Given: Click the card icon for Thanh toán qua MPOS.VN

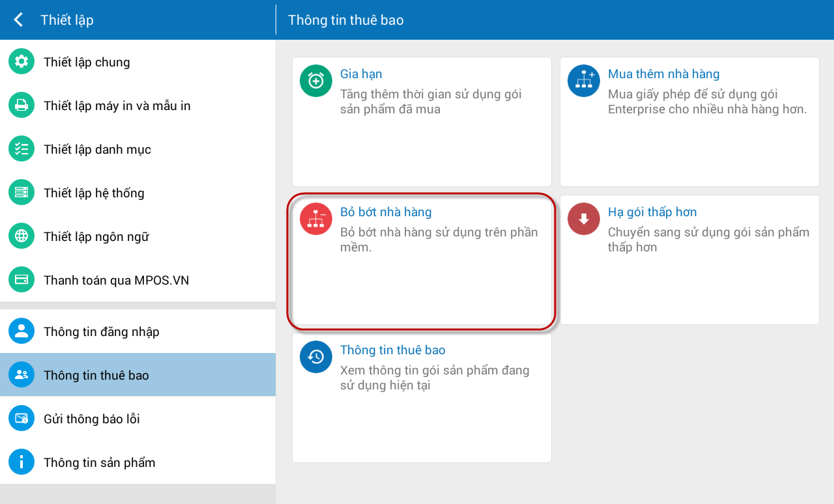Looking at the screenshot, I should (x=22, y=280).
